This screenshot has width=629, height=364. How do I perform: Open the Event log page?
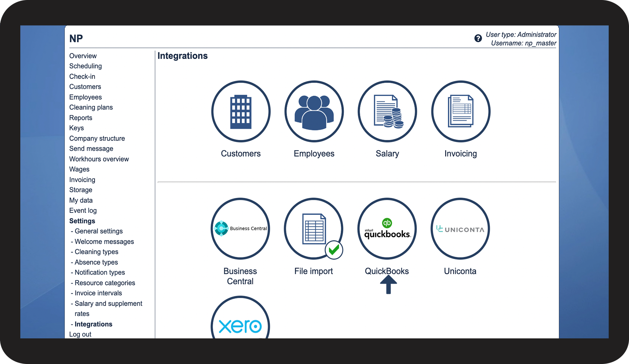click(x=83, y=211)
